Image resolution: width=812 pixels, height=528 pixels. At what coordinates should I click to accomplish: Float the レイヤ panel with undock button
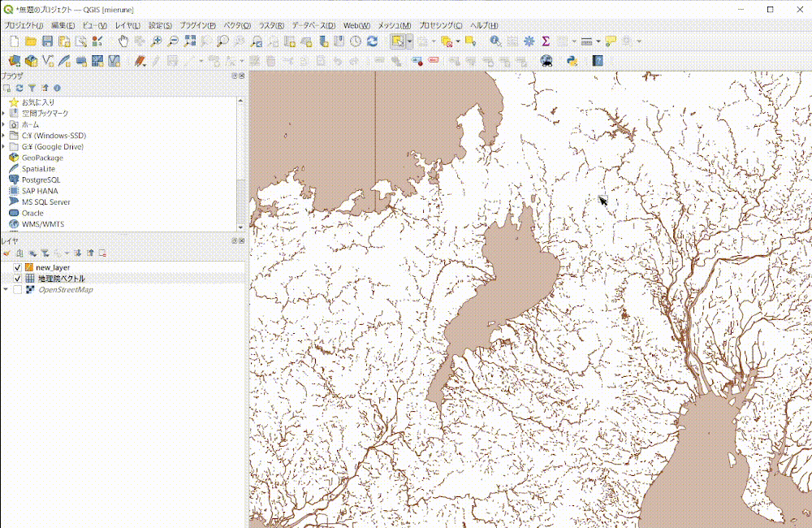(234, 241)
